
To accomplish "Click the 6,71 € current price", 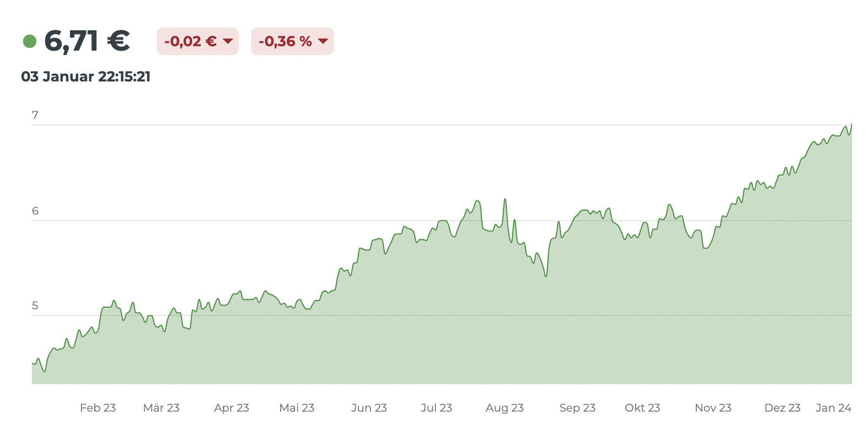I will [x=87, y=41].
